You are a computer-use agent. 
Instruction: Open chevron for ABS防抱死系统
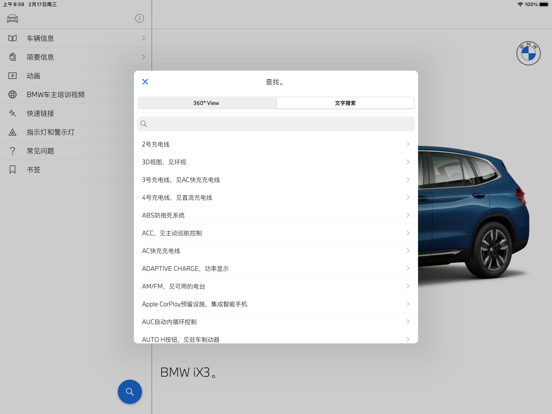tap(408, 215)
